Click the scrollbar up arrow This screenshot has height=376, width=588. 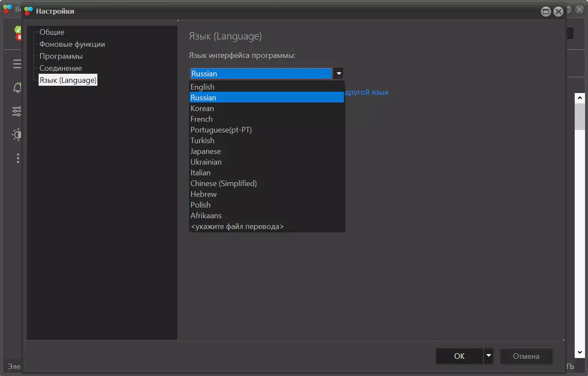click(580, 98)
